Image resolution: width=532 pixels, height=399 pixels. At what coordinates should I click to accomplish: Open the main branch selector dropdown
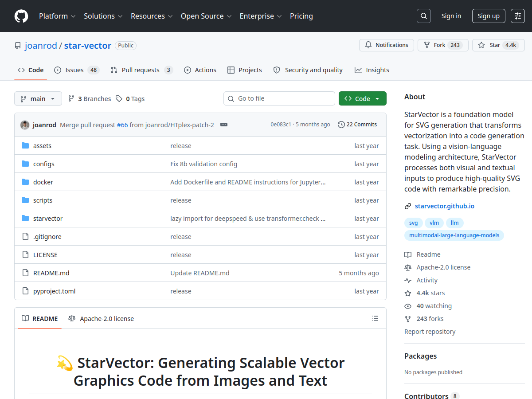point(38,98)
